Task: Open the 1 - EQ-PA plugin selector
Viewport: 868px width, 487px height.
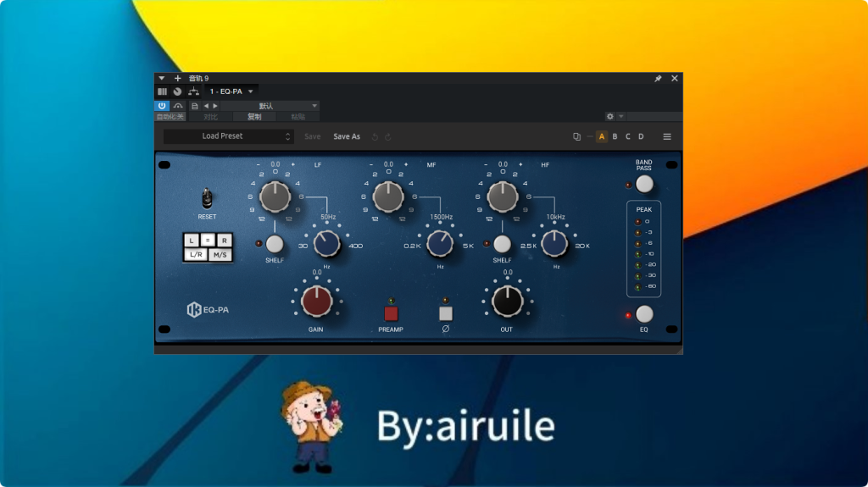Action: pos(231,91)
